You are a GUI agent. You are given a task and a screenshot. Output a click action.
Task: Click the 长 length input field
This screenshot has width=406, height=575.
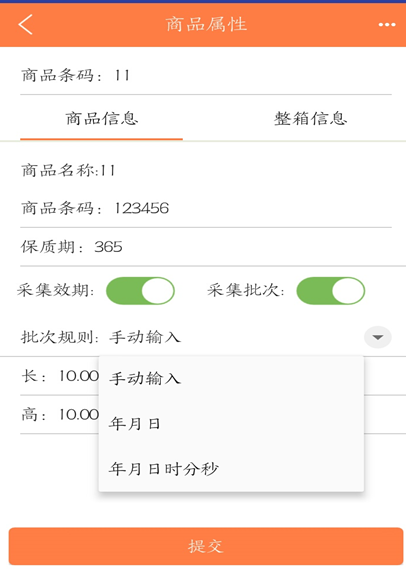click(x=60, y=376)
